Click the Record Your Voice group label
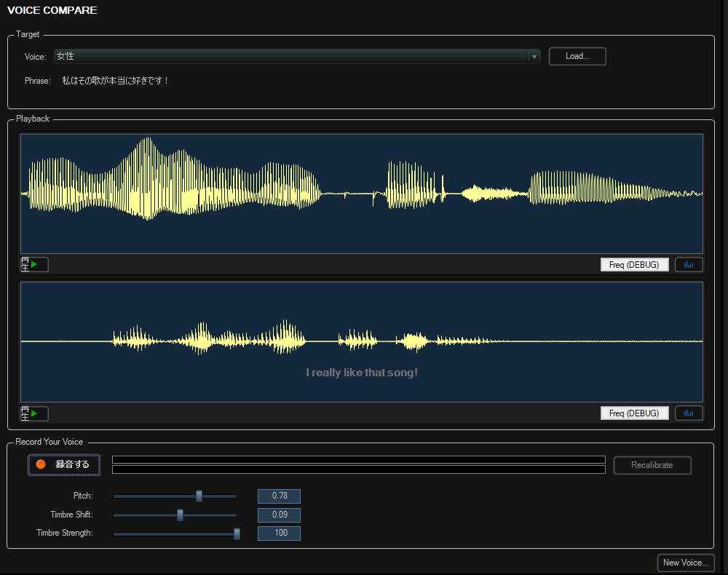Screen dimensions: 728x575 click(x=50, y=442)
